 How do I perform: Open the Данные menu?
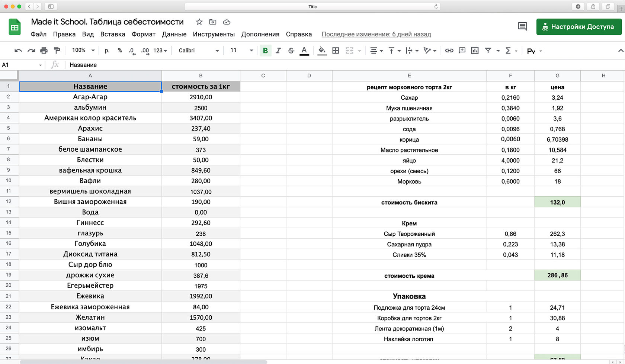174,34
